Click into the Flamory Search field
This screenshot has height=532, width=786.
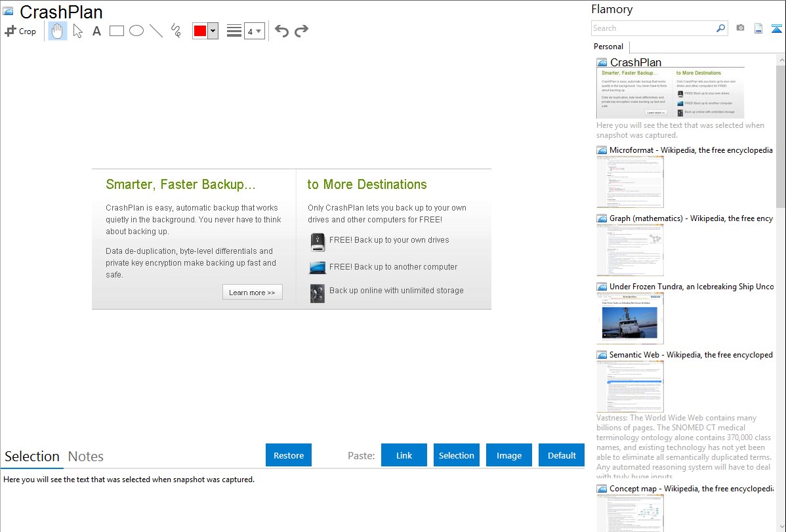[653, 28]
